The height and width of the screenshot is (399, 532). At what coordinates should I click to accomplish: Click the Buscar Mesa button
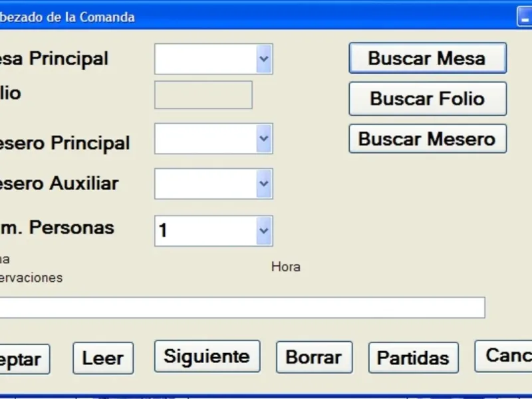point(427,59)
